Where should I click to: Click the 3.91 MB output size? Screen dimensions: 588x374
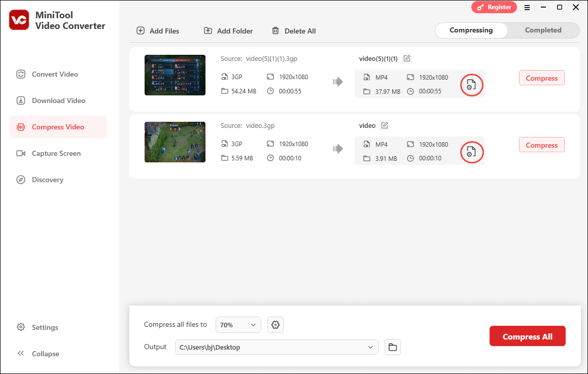[386, 159]
